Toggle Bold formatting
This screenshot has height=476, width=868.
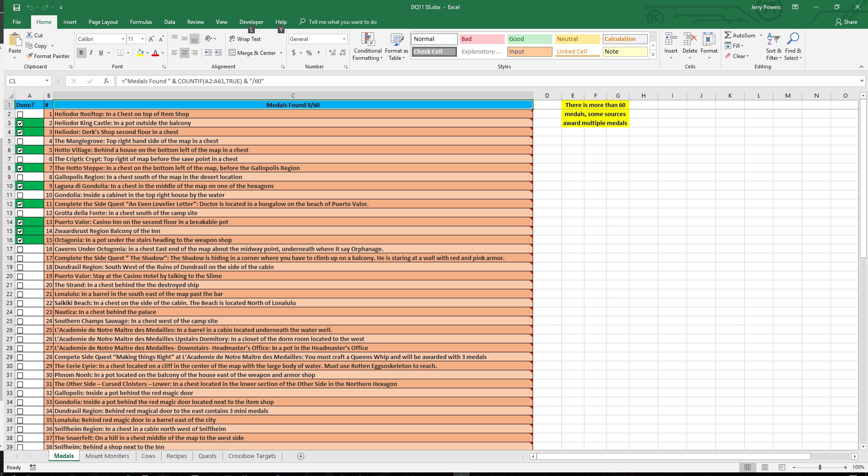(81, 53)
